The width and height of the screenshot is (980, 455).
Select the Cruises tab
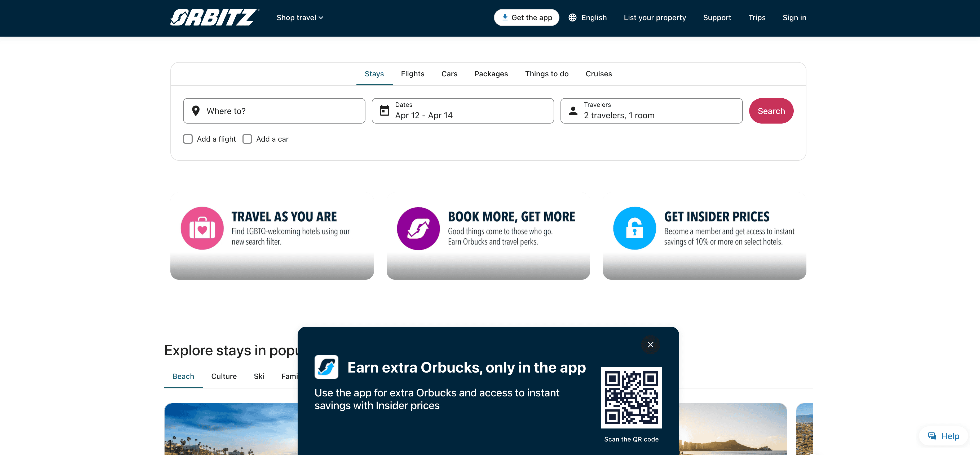click(x=598, y=74)
